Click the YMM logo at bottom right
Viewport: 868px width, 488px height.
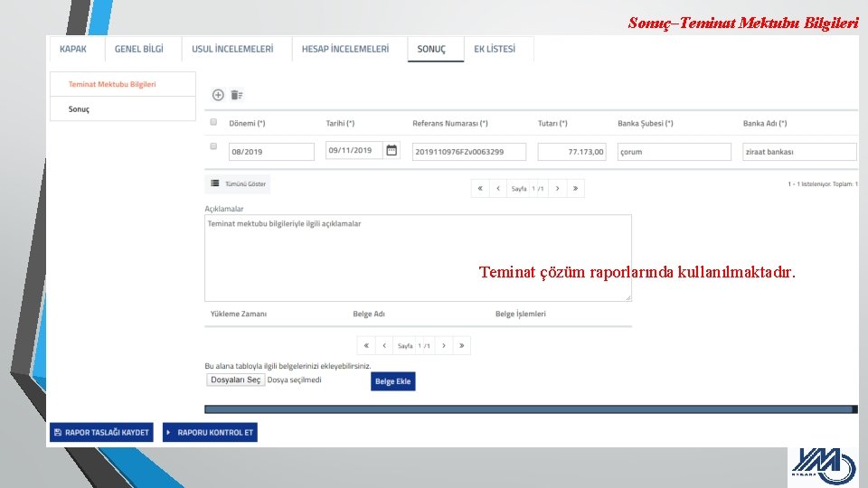(823, 466)
